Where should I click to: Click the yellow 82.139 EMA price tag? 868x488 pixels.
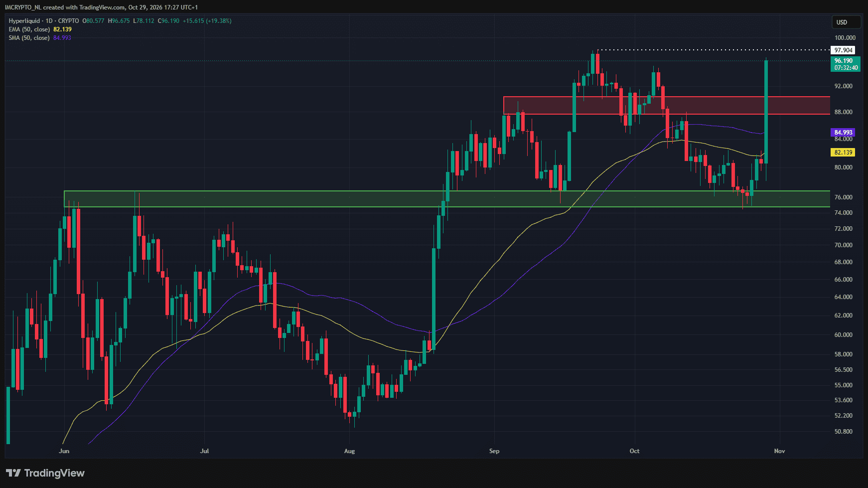tap(843, 153)
